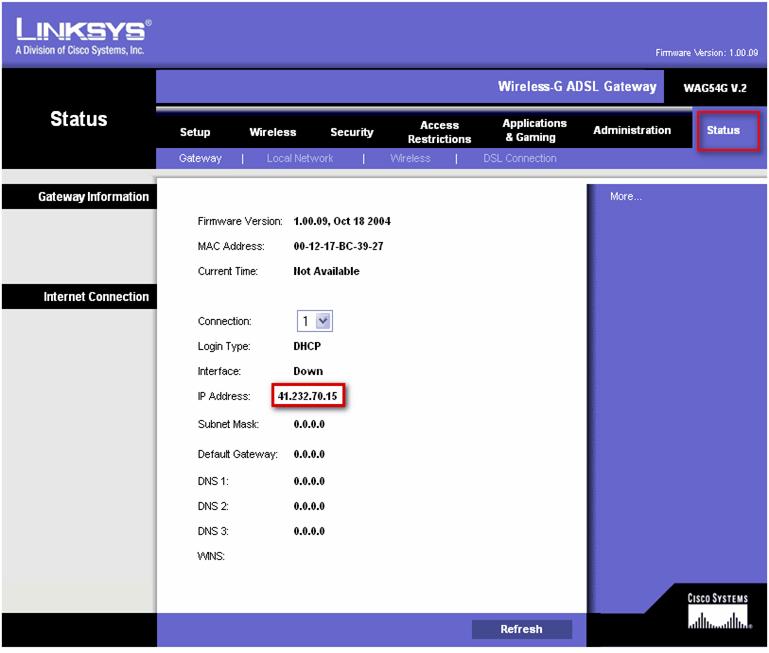The image size is (769, 653).
Task: Select the Gateway sub-tab
Action: tap(200, 158)
